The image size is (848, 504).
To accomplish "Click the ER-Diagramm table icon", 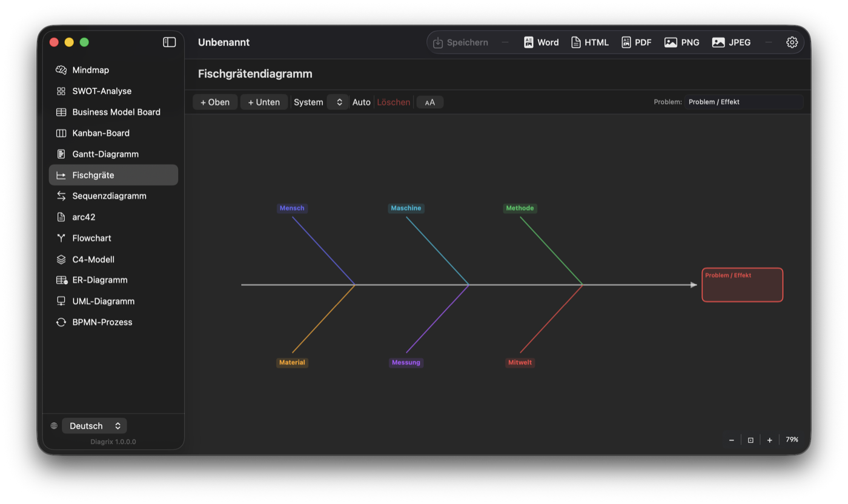I will tap(61, 280).
